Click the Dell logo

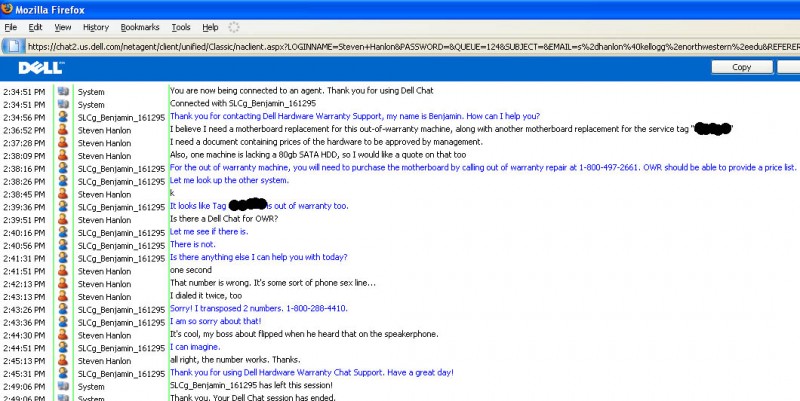[x=41, y=67]
